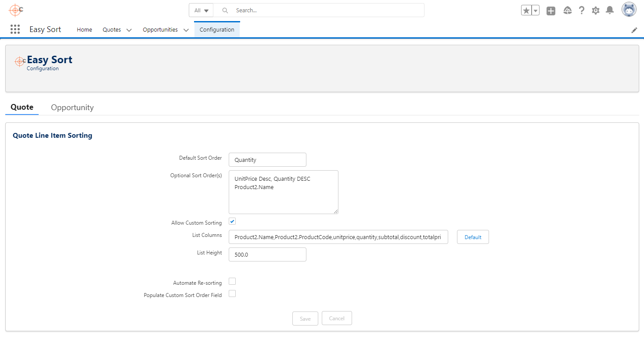644x340 pixels.
Task: Open Global Actions with the plus icon
Action: point(551,10)
